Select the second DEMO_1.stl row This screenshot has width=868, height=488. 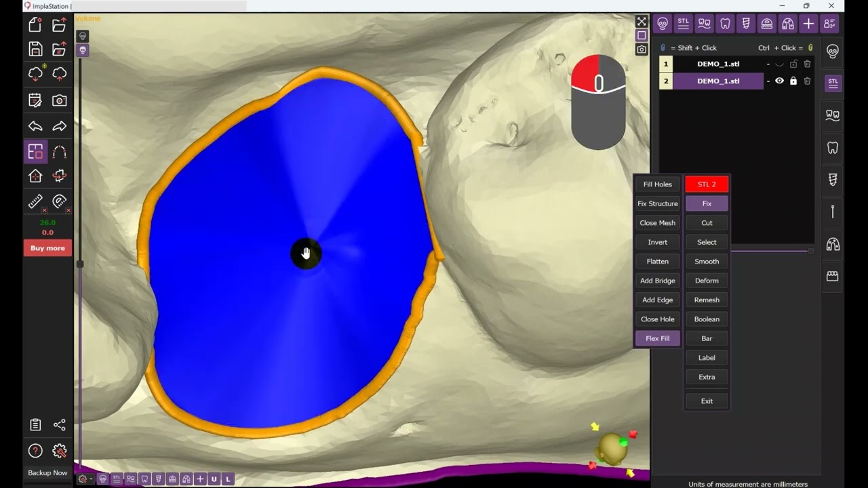click(718, 81)
